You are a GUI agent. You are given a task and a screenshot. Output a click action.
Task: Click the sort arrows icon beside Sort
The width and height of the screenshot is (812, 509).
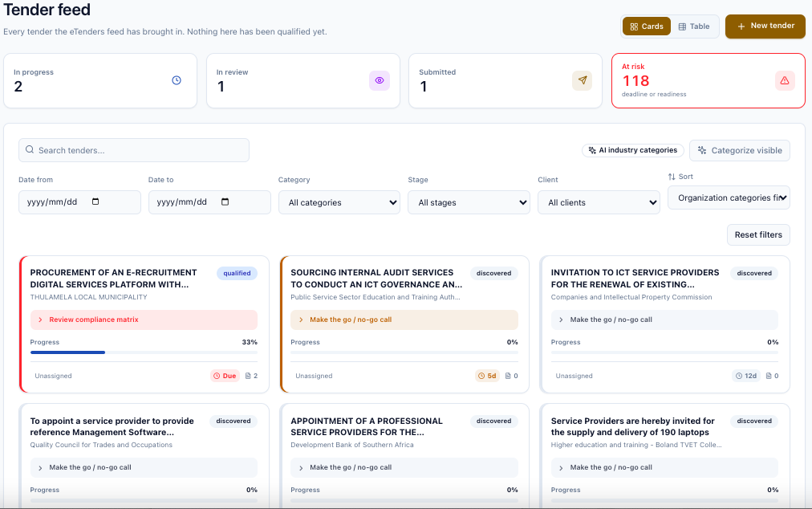(x=672, y=177)
